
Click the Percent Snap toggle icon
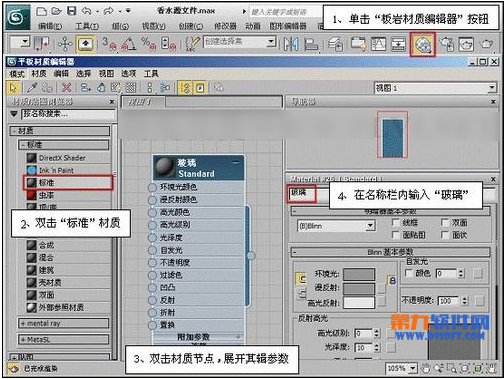point(148,44)
